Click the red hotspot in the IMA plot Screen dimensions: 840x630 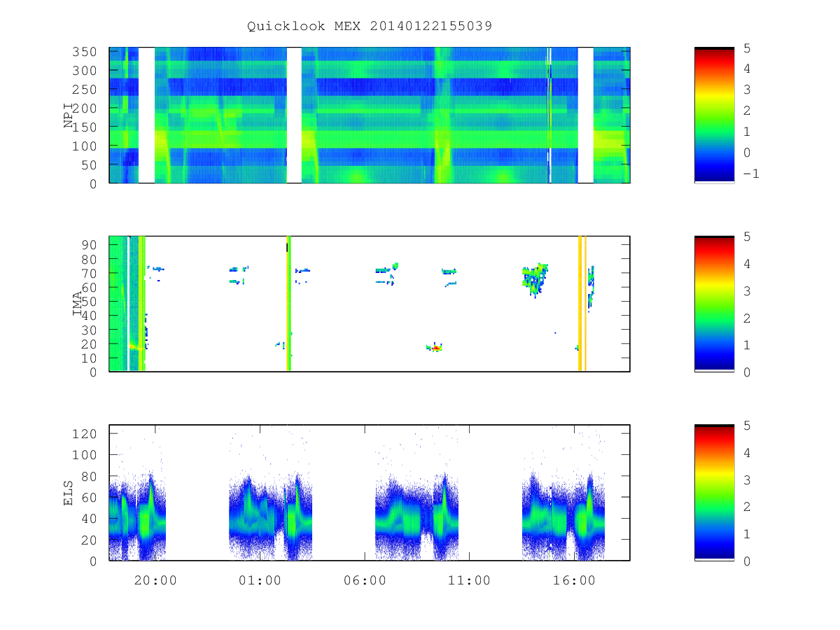(x=435, y=348)
